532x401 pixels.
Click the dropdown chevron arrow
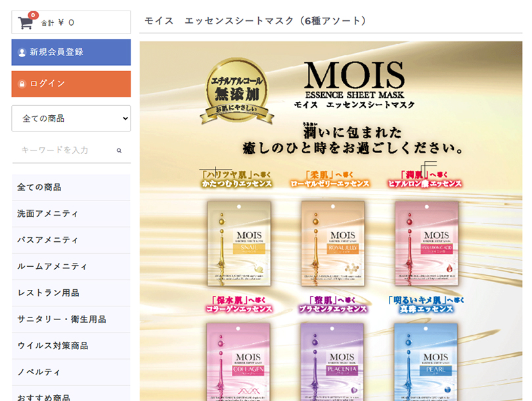(x=125, y=118)
